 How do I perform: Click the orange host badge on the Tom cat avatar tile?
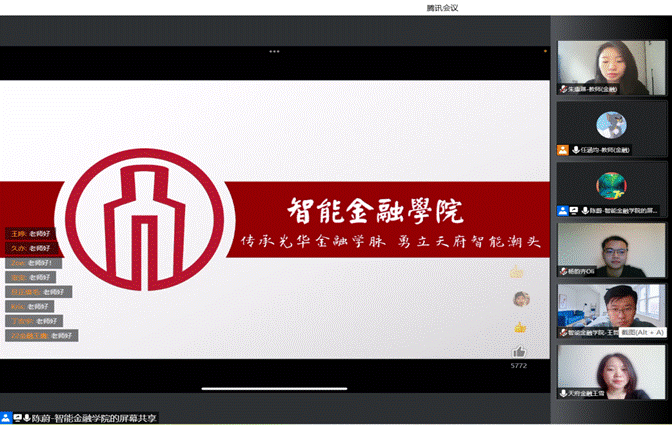pos(563,150)
